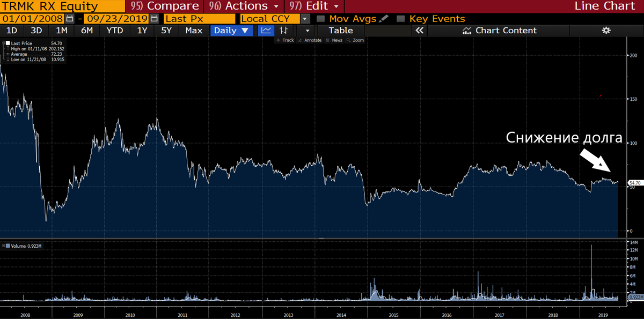This screenshot has width=644, height=319.
Task: Select the line chart type icon
Action: (x=265, y=31)
